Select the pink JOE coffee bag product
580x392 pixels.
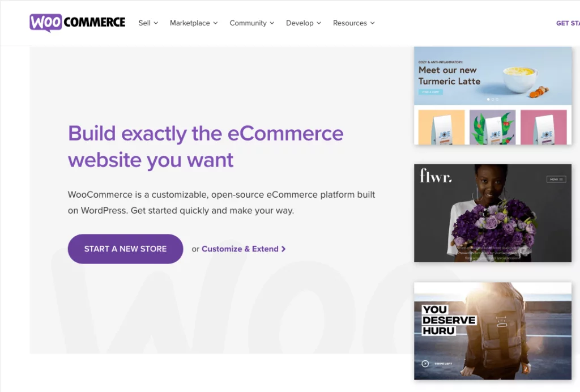point(544,127)
